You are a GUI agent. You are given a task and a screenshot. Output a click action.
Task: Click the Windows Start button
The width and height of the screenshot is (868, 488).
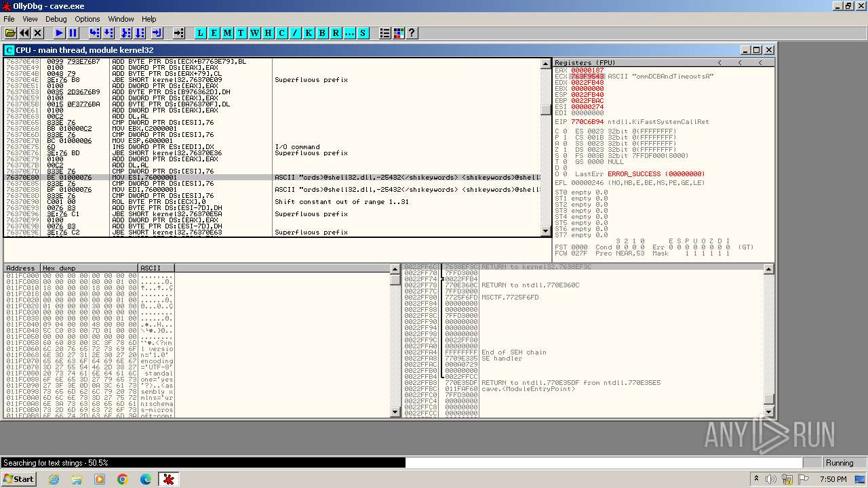click(x=19, y=479)
